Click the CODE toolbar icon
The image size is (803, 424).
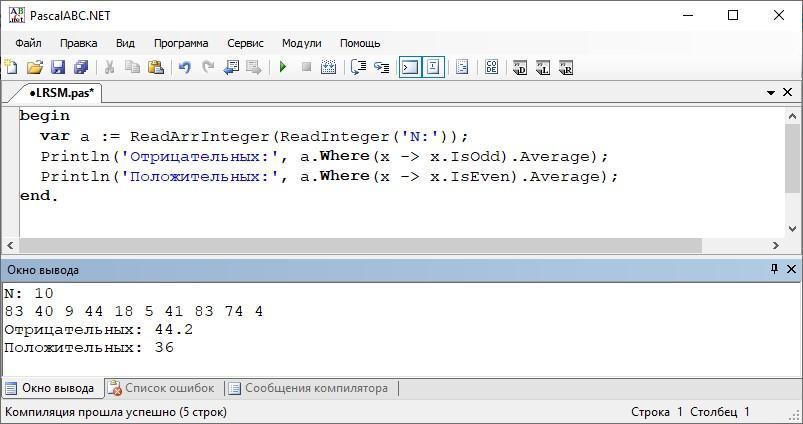click(x=491, y=67)
